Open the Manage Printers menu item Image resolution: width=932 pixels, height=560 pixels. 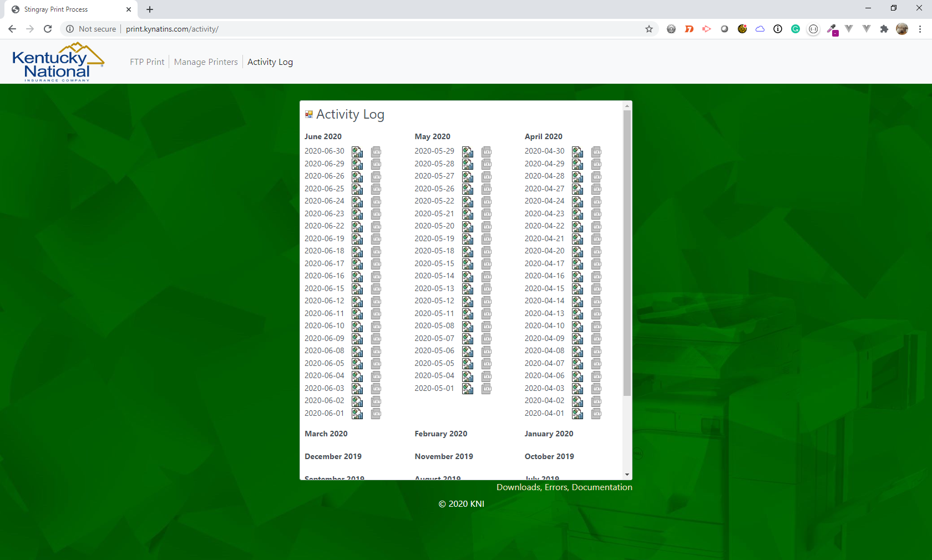tap(206, 62)
